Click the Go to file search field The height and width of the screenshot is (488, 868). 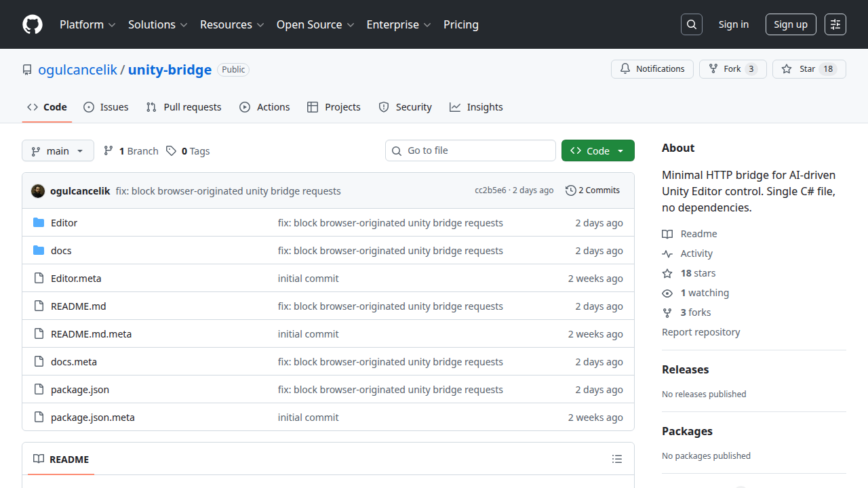pos(471,150)
